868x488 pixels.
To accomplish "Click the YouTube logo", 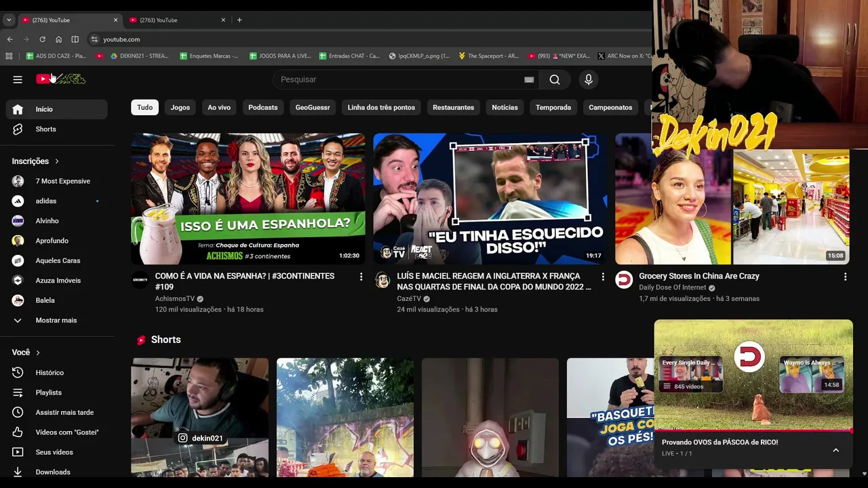I will pyautogui.click(x=60, y=79).
